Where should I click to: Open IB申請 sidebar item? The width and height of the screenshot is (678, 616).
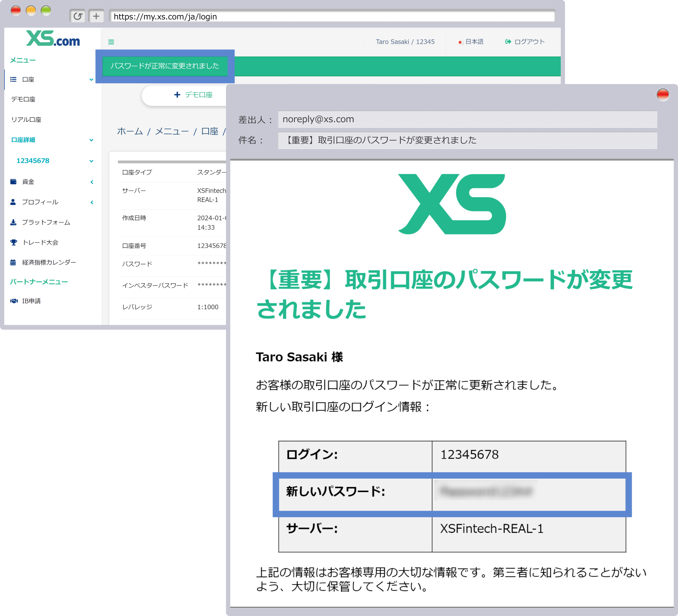point(31,301)
